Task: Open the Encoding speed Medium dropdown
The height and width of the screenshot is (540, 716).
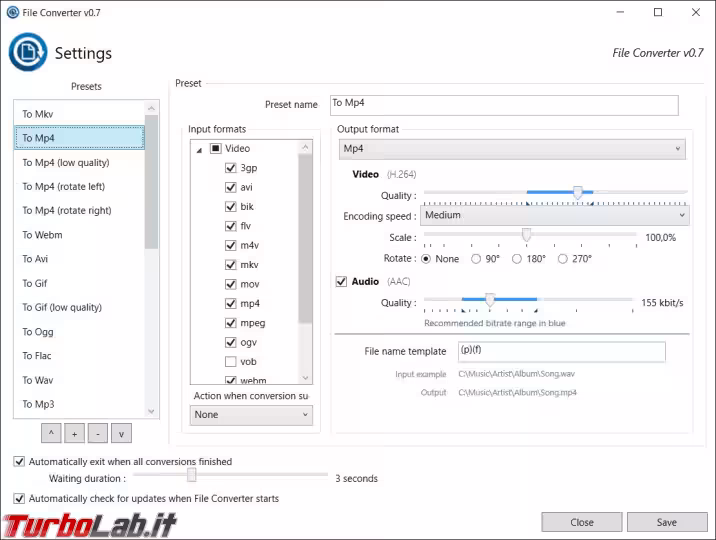Action: [555, 215]
